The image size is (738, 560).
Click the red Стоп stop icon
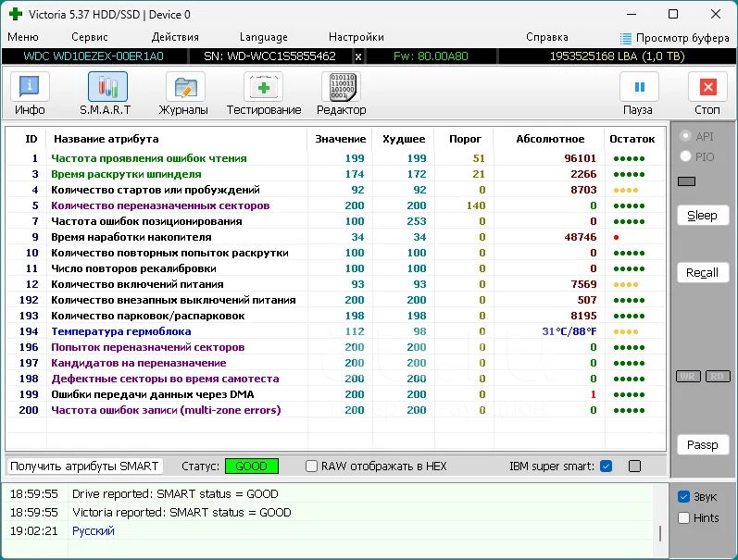point(707,87)
